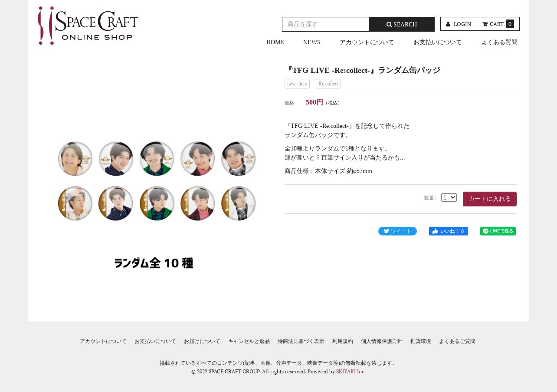The image size is (557, 392).
Task: Open お支払いについて in top navigation
Action: point(437,42)
